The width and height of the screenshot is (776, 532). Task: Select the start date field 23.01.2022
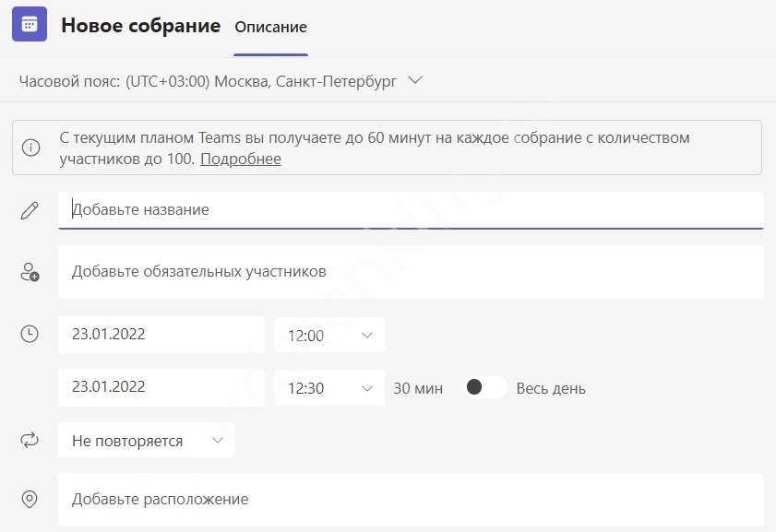[x=161, y=335]
